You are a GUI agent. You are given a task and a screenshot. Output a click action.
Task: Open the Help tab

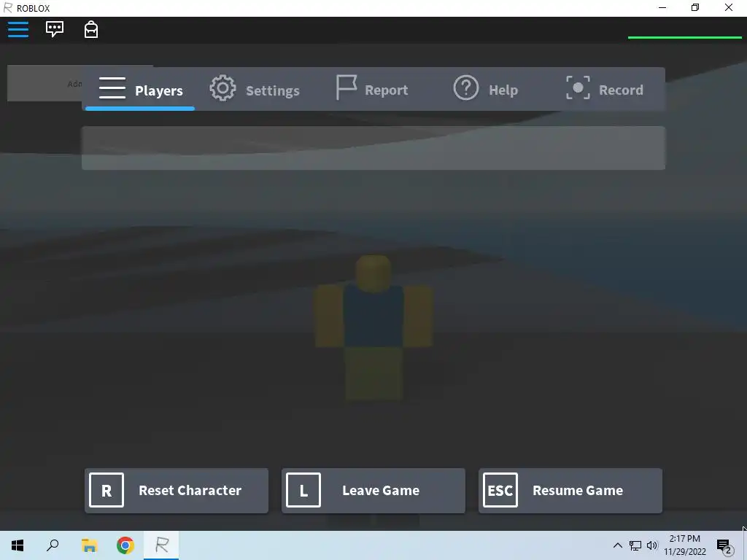click(485, 90)
